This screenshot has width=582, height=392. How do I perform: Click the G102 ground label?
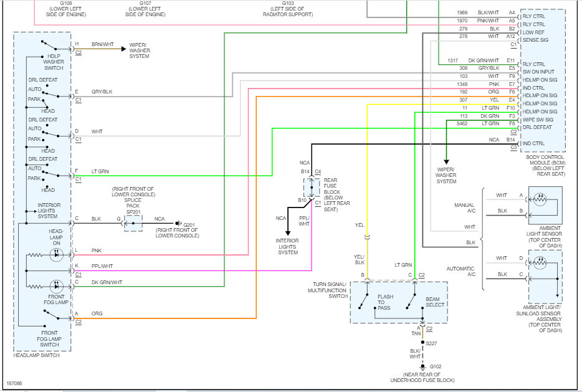pos(436,366)
